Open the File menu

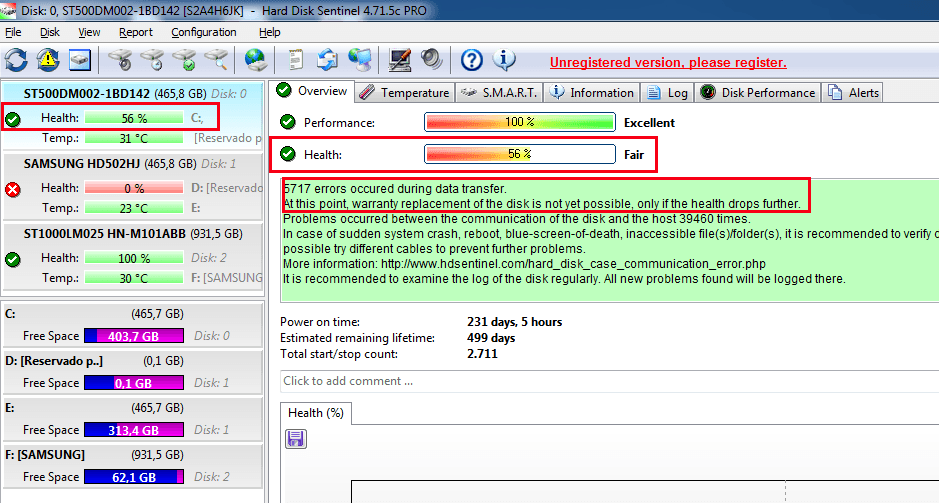13,32
